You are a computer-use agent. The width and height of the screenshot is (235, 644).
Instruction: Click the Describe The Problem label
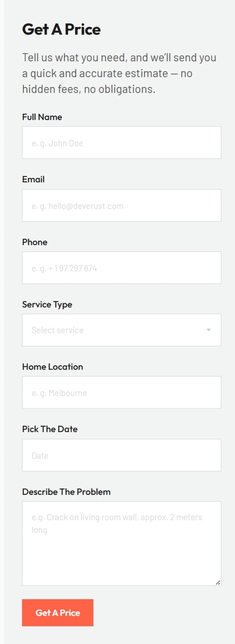coord(66,492)
